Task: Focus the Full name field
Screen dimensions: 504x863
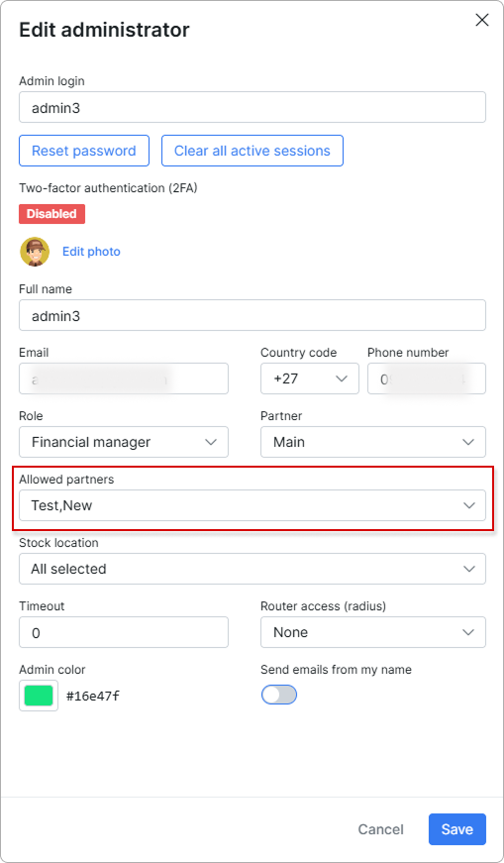Action: pos(252,315)
